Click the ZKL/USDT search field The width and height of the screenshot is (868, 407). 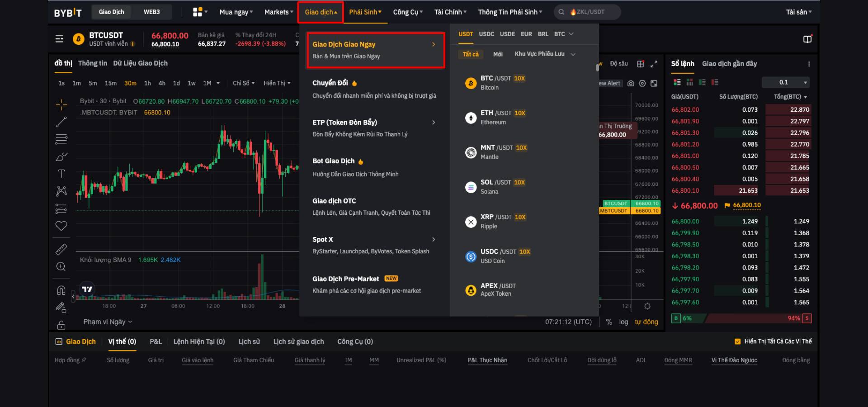tap(587, 12)
